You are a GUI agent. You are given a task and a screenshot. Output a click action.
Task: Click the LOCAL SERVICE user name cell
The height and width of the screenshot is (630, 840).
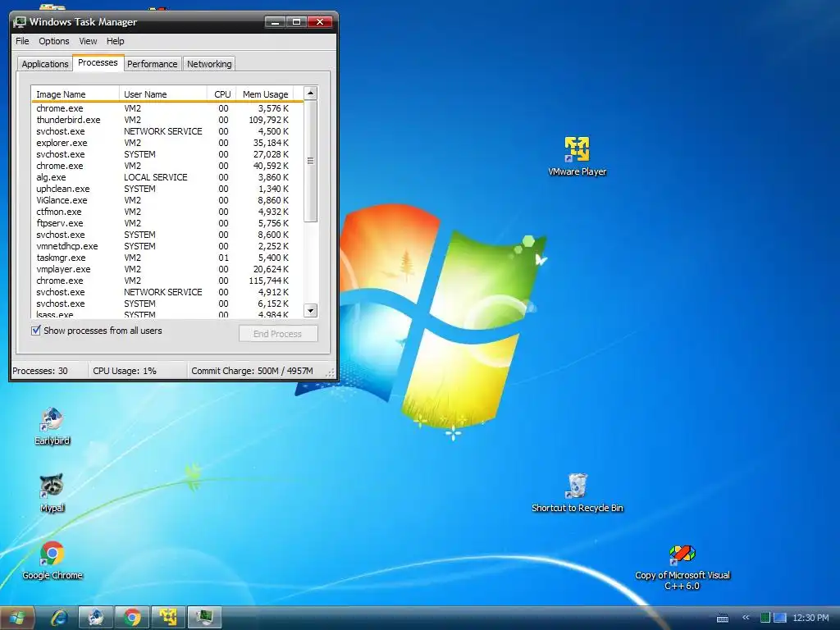click(x=155, y=177)
